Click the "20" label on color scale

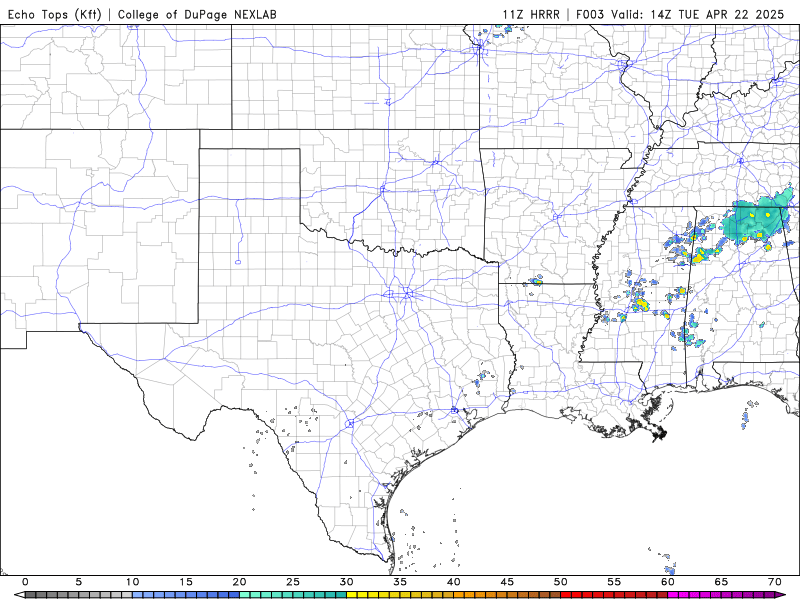pyautogui.click(x=239, y=582)
